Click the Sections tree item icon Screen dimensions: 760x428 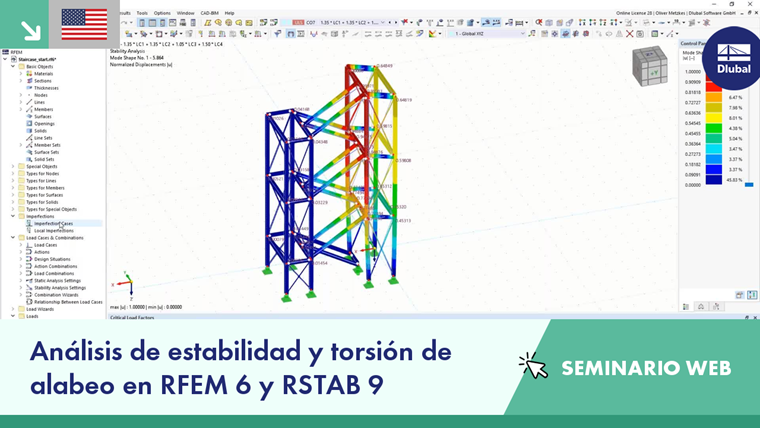29,81
